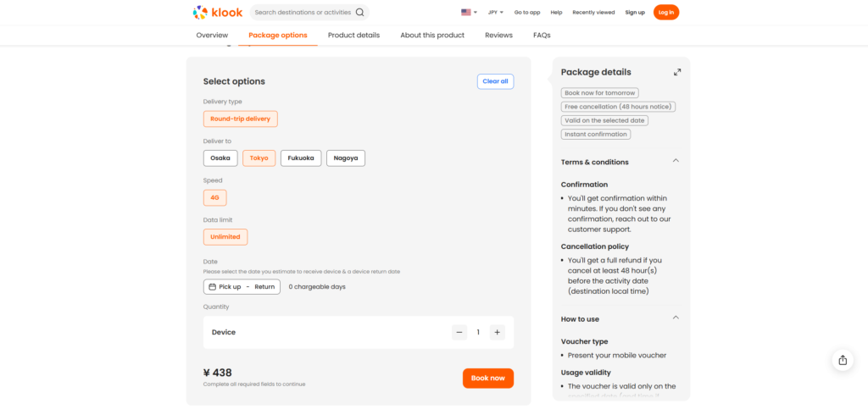The image size is (868, 420).
Task: Click the share icon button
Action: coord(842,360)
